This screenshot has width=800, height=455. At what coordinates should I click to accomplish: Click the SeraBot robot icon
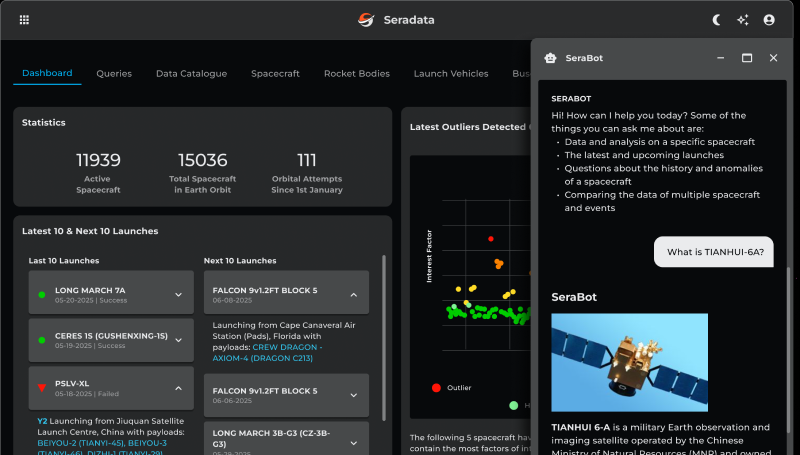click(x=550, y=58)
